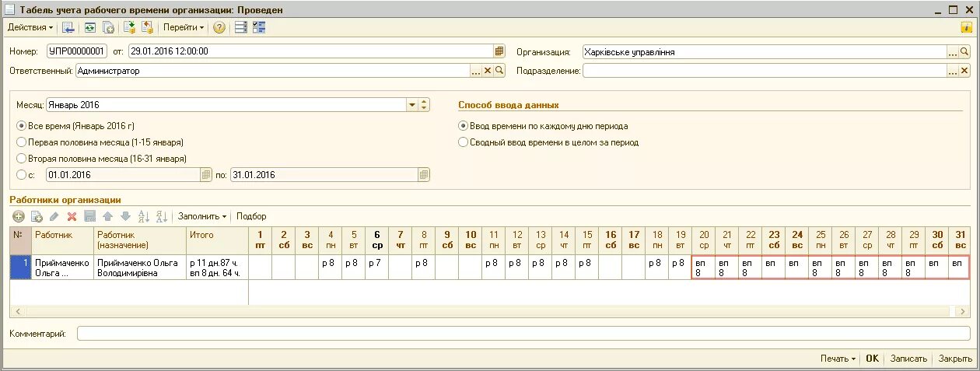Clear the Подразделение field with X
980x371 pixels.
pyautogui.click(x=965, y=71)
